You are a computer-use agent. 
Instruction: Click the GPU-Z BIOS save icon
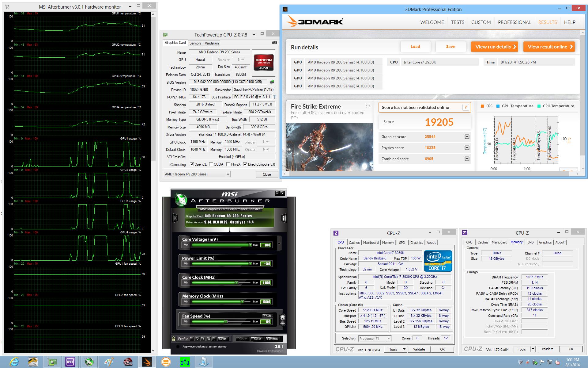coord(272,82)
